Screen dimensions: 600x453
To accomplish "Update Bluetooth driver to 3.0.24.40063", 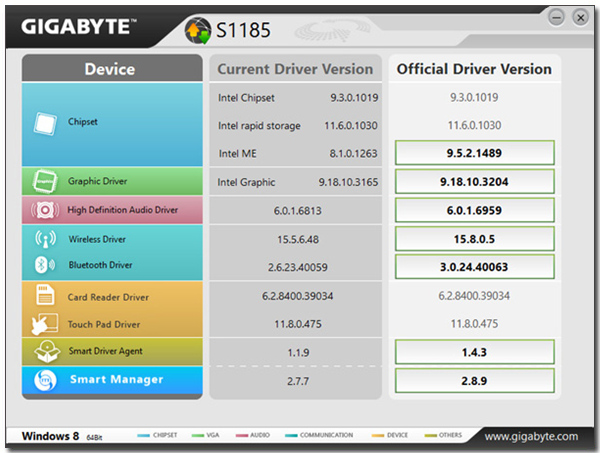I will (474, 267).
